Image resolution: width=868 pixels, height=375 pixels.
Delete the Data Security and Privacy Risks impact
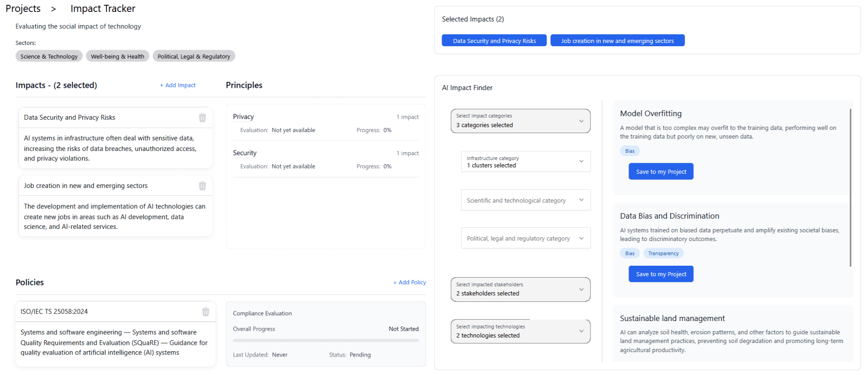[x=202, y=118]
